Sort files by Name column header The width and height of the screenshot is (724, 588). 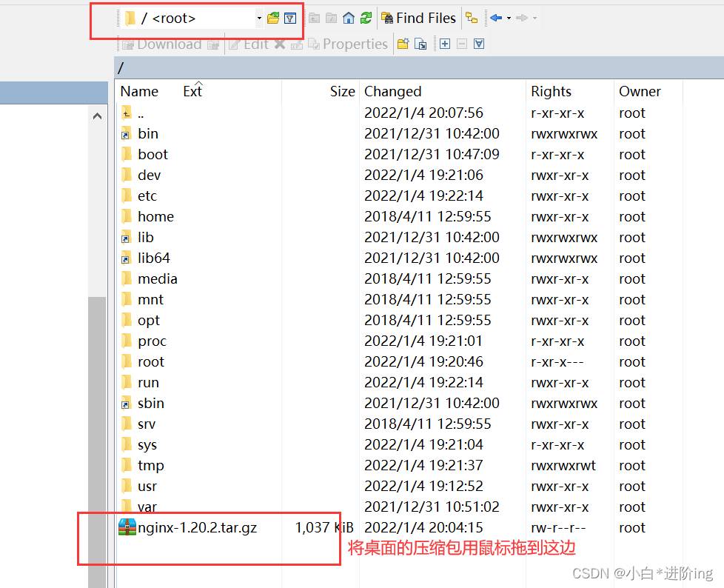click(139, 91)
